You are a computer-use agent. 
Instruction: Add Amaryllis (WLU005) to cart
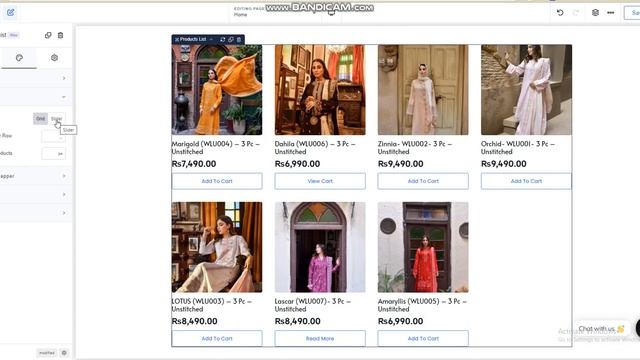click(x=423, y=338)
